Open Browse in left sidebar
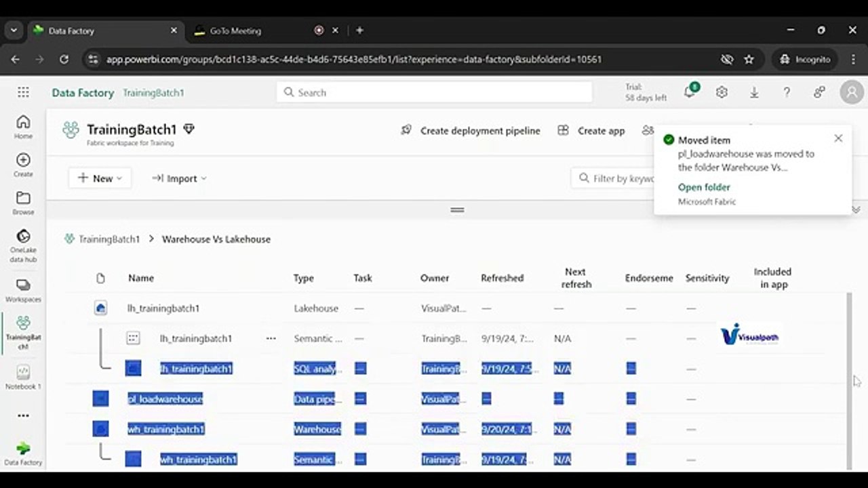Screen dimensions: 868x488 (23, 203)
